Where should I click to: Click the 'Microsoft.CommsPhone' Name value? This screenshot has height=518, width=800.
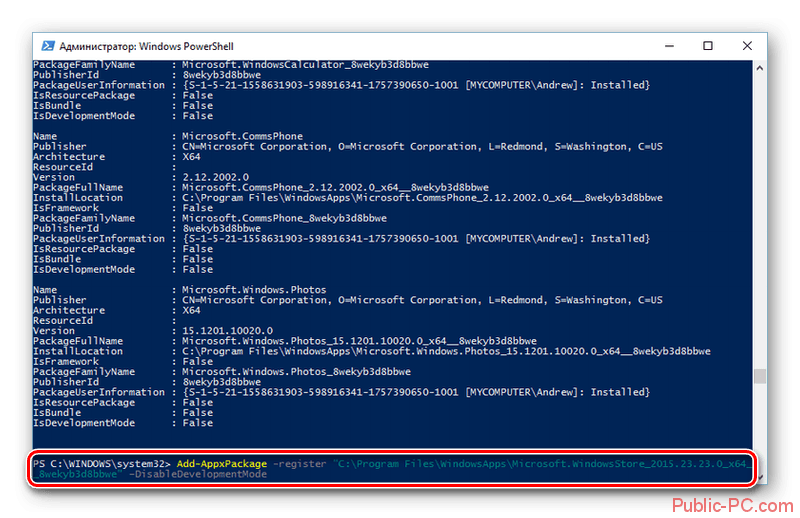(242, 136)
